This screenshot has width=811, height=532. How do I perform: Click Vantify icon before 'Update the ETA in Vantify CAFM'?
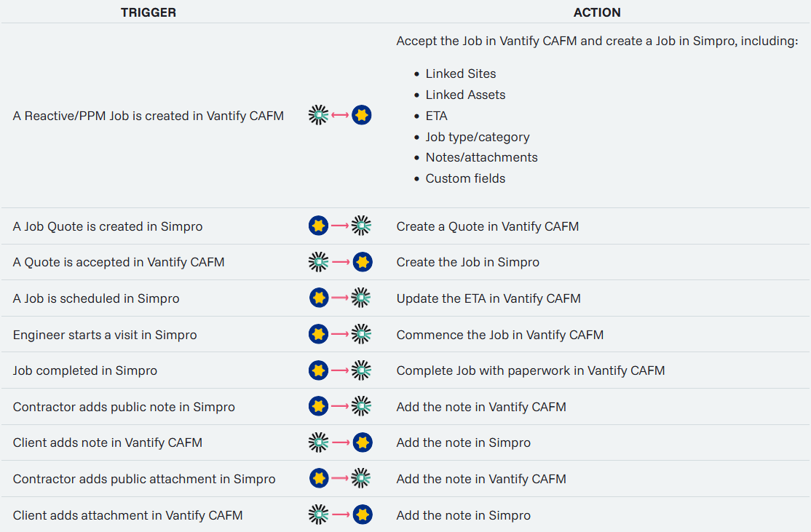tap(362, 298)
